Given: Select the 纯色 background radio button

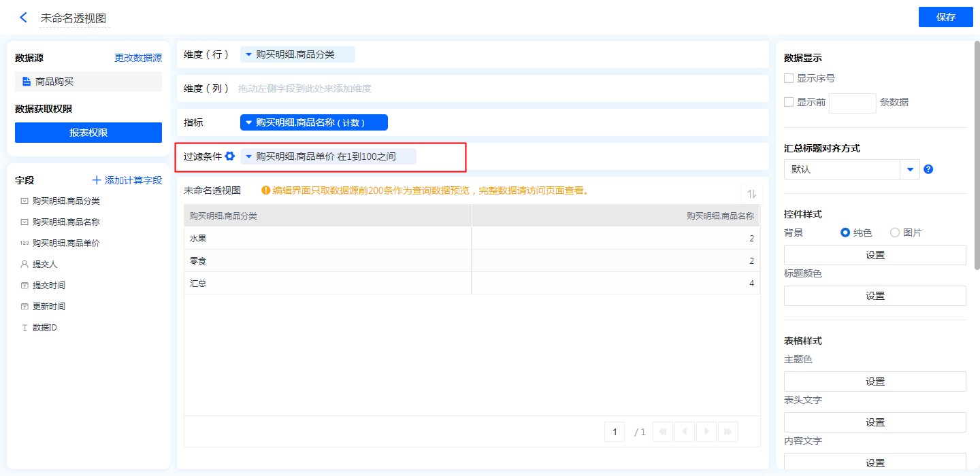Looking at the screenshot, I should click(x=845, y=233).
